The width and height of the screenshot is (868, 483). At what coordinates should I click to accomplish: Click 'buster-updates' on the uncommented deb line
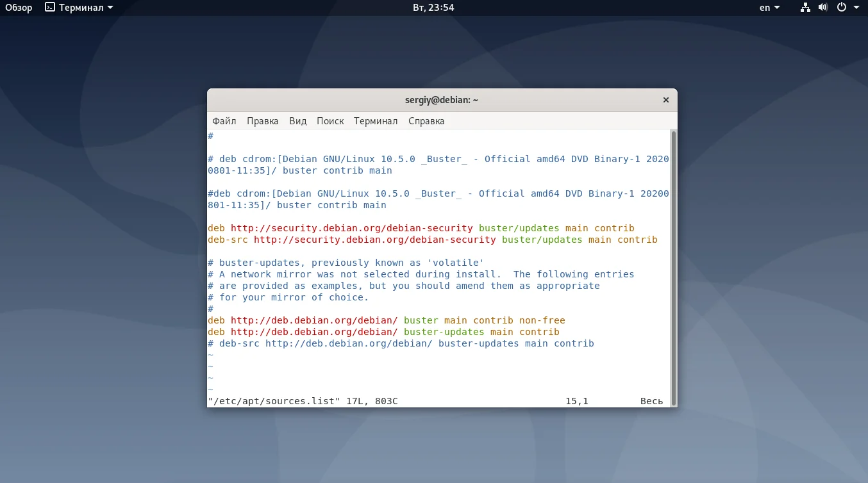point(444,332)
